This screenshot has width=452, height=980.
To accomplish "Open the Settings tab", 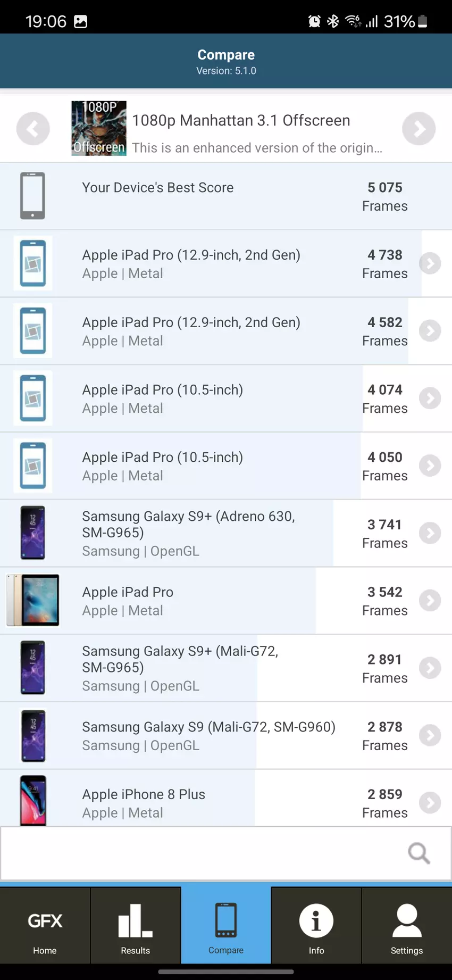I will pyautogui.click(x=407, y=926).
